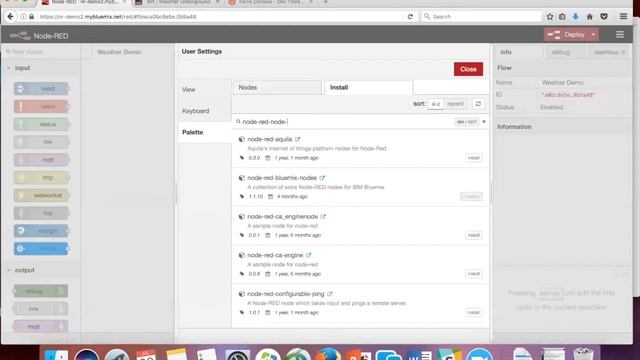640x360 pixels.
Task: Click node-red-aquila module name
Action: (x=270, y=139)
